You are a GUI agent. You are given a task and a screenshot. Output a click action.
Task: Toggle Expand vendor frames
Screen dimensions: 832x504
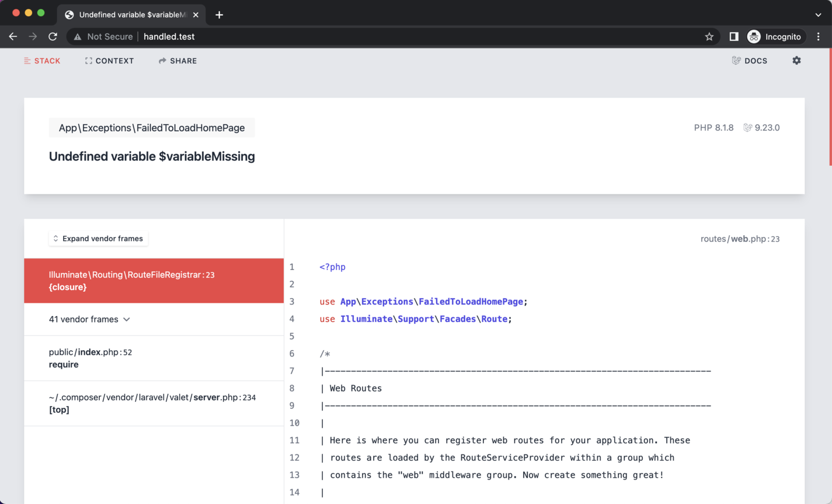point(98,238)
